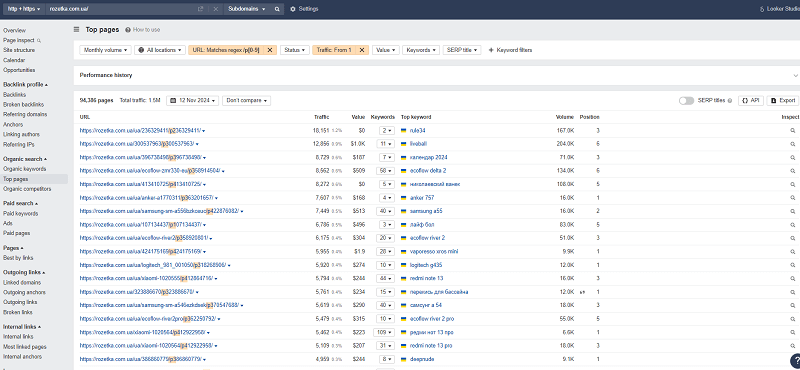Open the Monthly volume dropdown
Viewport: 800px width, 370px height.
click(106, 50)
